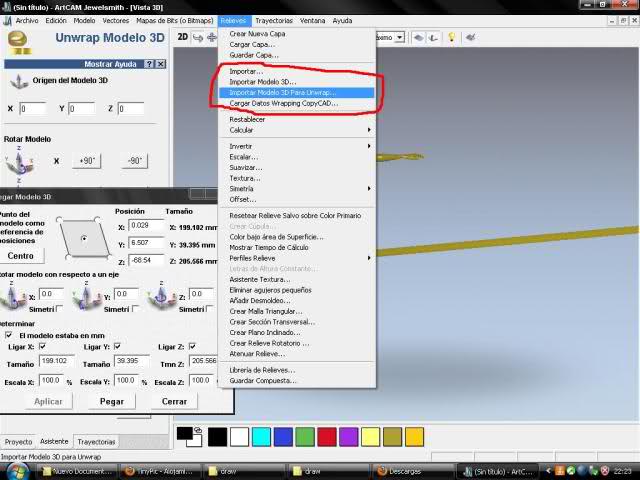Click the move arrows icon beside 2D
Image resolution: width=640 pixels, height=480 pixels.
(211, 38)
